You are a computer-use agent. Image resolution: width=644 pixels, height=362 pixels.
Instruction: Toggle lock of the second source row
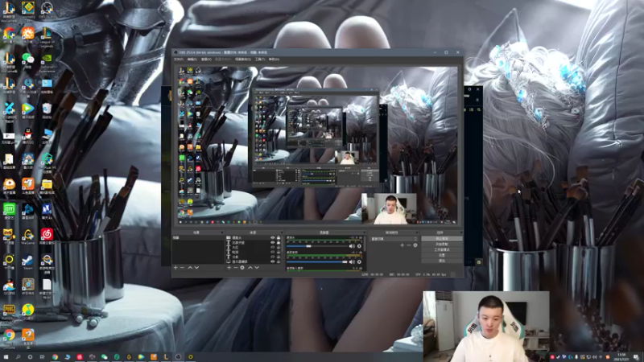[x=279, y=243]
